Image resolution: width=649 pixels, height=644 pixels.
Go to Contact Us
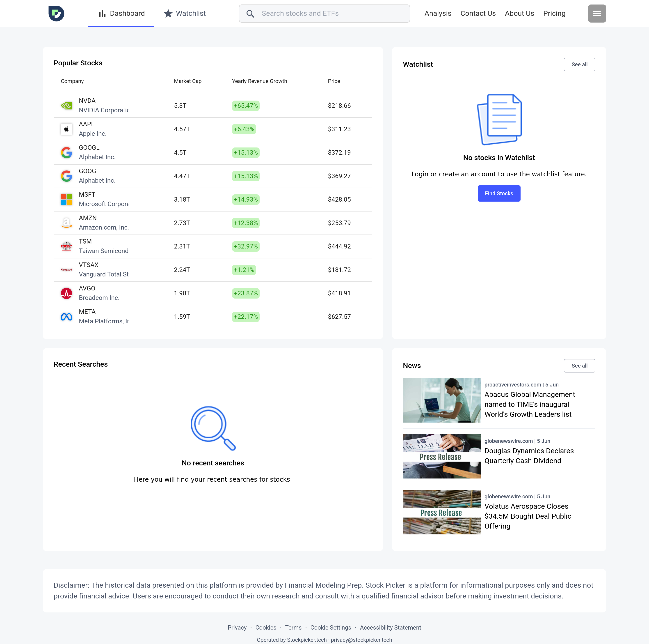[478, 14]
